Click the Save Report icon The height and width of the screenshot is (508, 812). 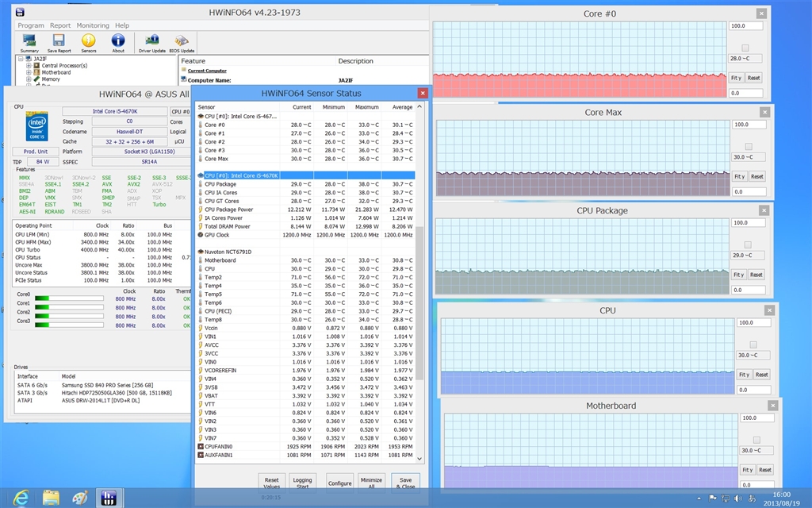[59, 40]
